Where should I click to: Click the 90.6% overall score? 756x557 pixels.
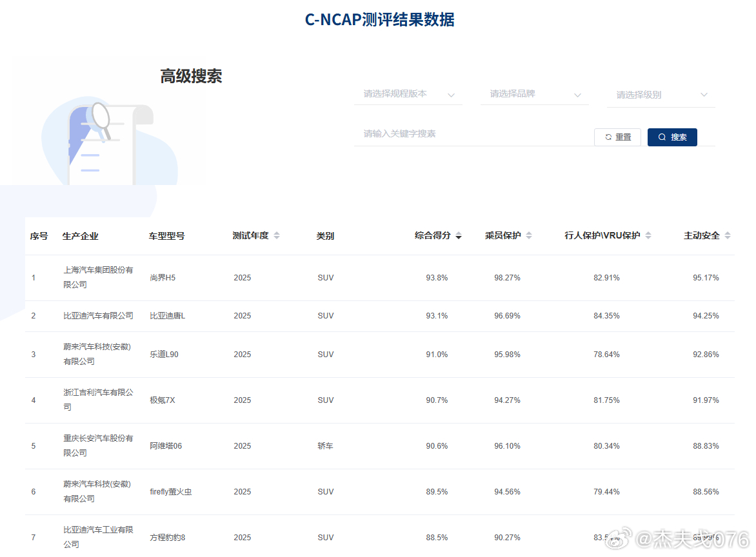pos(437,446)
